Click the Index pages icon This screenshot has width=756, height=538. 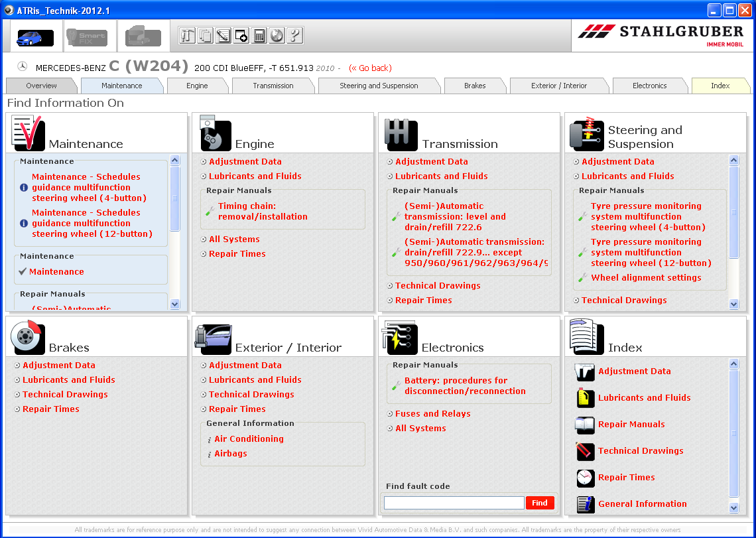[x=587, y=337]
